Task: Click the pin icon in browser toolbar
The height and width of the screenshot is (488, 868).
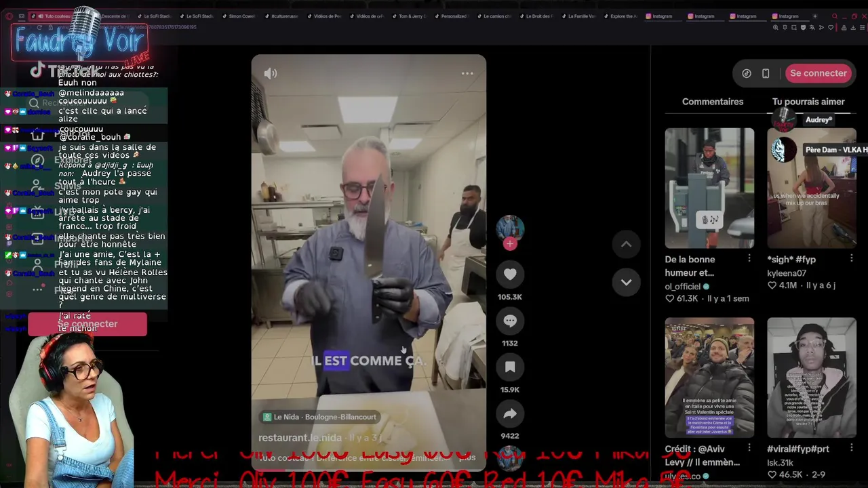Action: pos(785,28)
